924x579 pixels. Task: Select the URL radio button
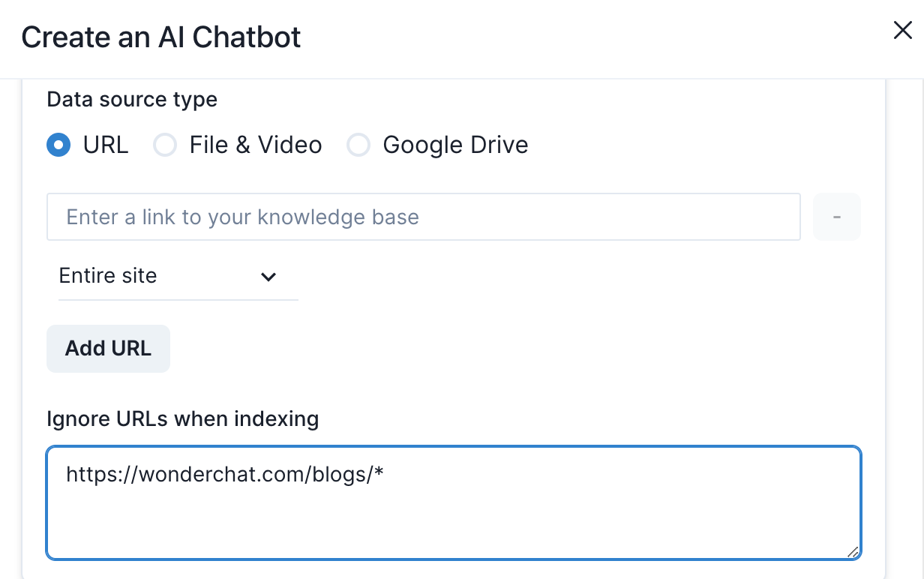58,145
